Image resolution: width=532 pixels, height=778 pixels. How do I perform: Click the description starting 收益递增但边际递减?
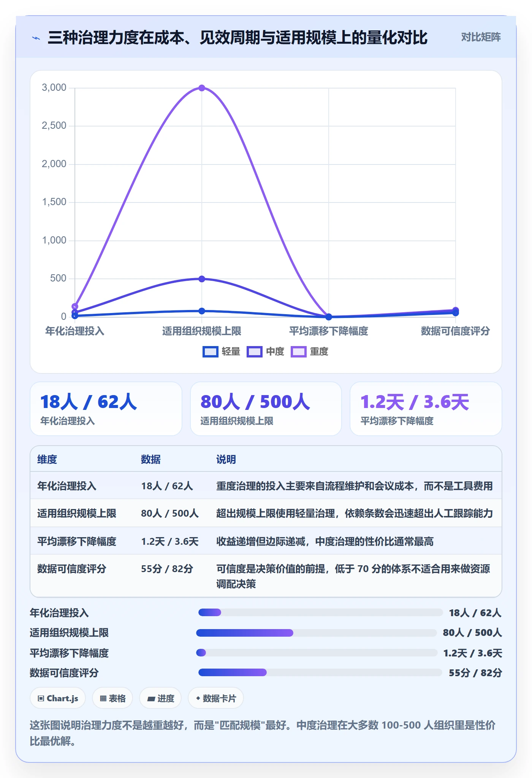(x=325, y=541)
